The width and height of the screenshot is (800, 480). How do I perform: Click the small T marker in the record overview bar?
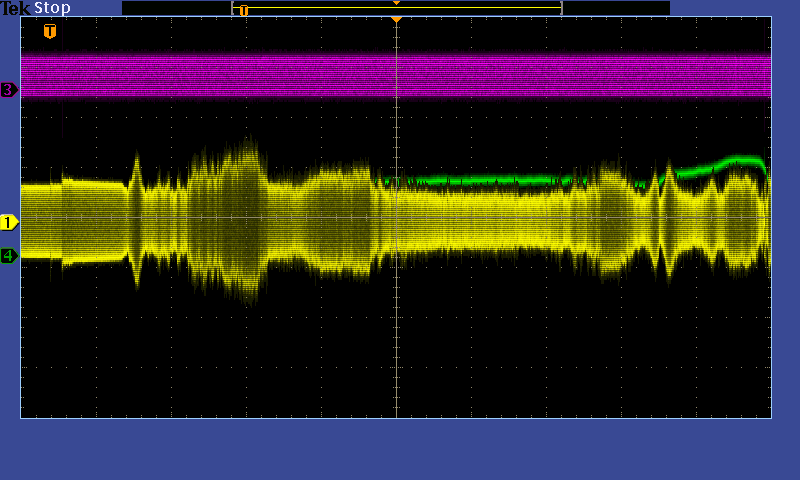pos(243,10)
